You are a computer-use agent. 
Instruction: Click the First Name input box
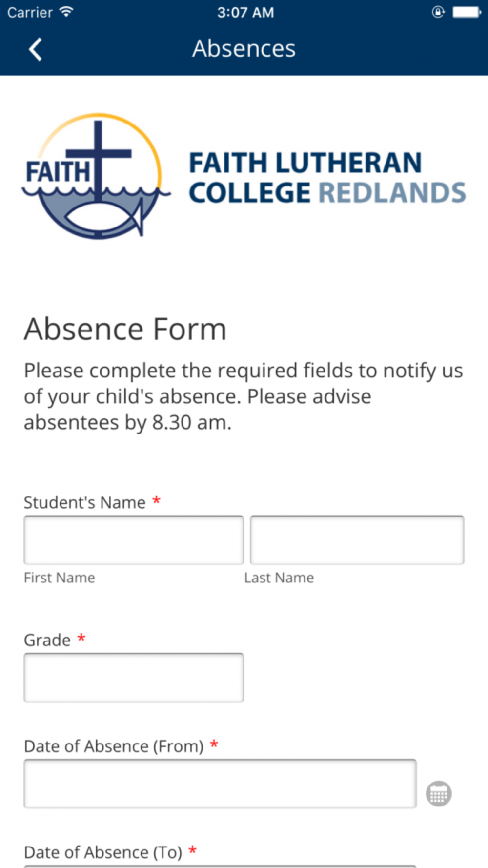tap(134, 540)
